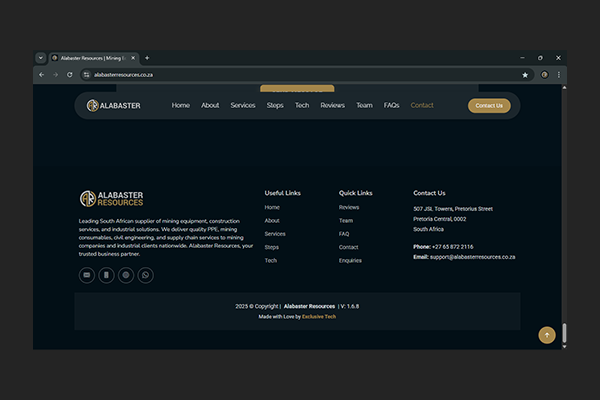Screen dimensions: 600x400
Task: Click the support email address
Action: click(x=473, y=257)
